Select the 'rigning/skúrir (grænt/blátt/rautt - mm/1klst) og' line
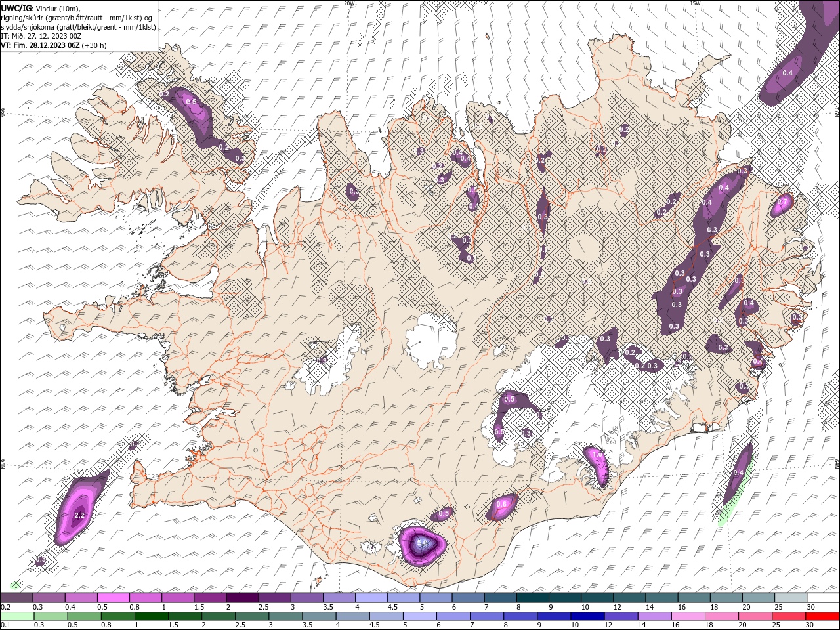 (77, 18)
